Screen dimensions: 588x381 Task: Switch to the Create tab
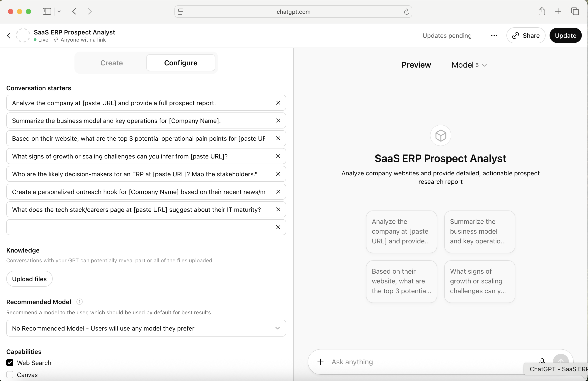click(111, 63)
